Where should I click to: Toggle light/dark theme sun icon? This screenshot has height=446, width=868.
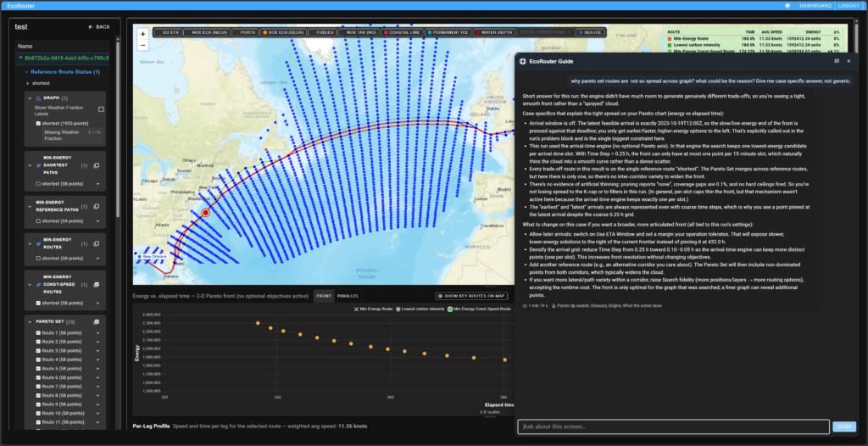(787, 6)
